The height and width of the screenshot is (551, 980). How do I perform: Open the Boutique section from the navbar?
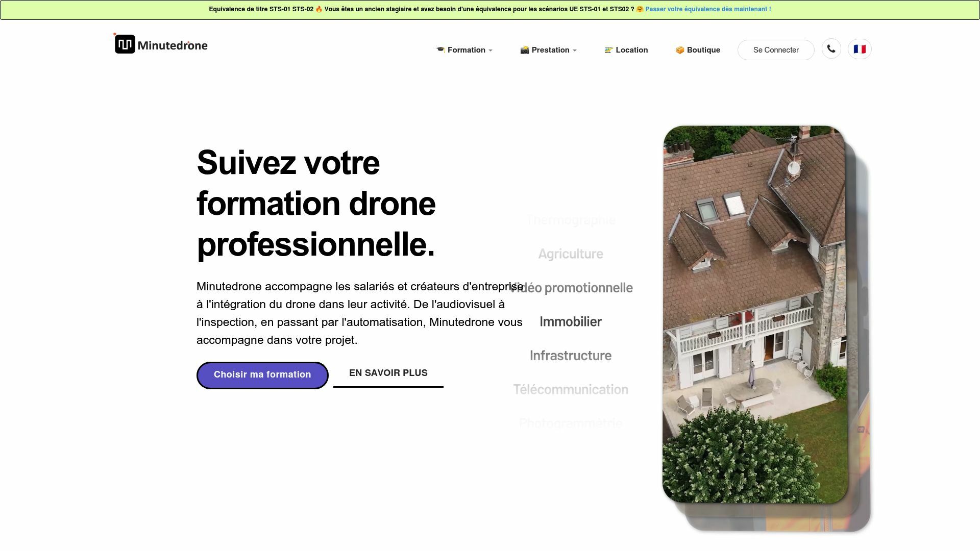point(703,49)
